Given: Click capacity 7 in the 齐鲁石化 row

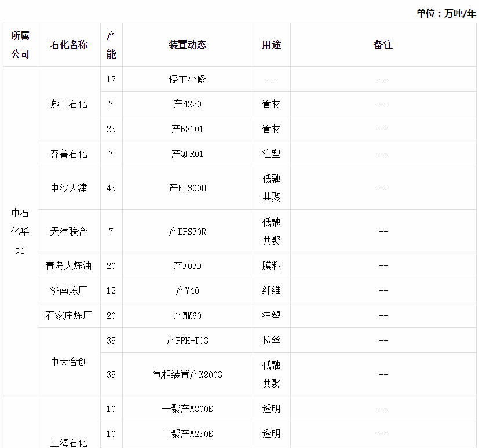Looking at the screenshot, I should coord(111,154).
